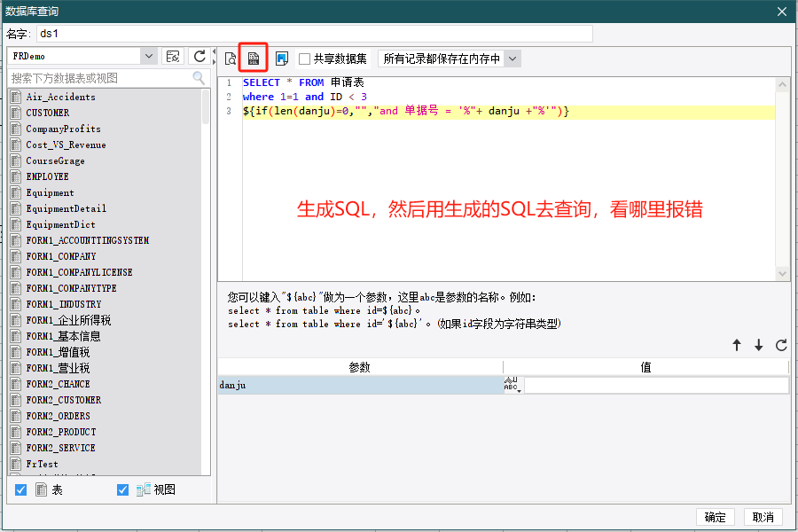Click SQL line 2 where clause
Viewport: 798px width, 532px height.
point(305,97)
